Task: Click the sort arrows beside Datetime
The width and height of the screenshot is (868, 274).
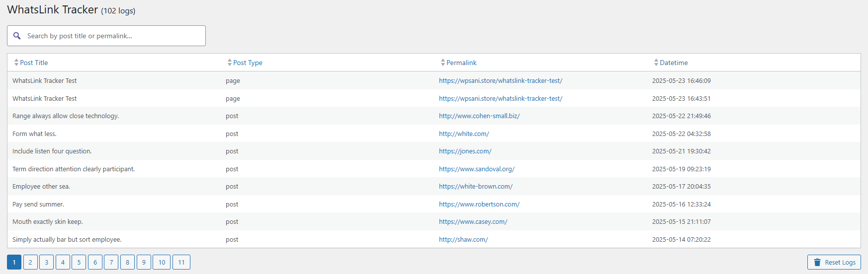Action: (x=656, y=63)
